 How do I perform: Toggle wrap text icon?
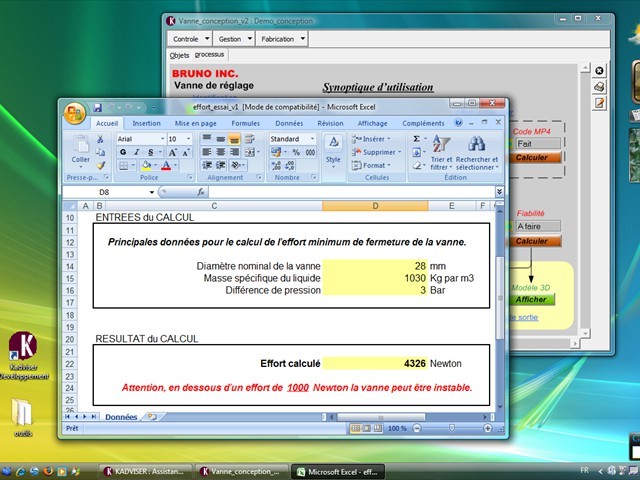pyautogui.click(x=249, y=139)
